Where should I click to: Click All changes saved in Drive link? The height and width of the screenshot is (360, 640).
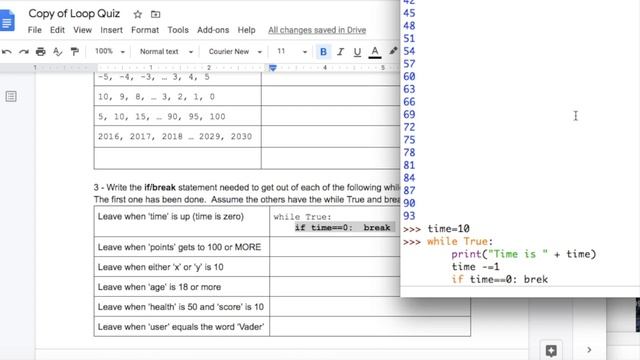click(x=317, y=30)
